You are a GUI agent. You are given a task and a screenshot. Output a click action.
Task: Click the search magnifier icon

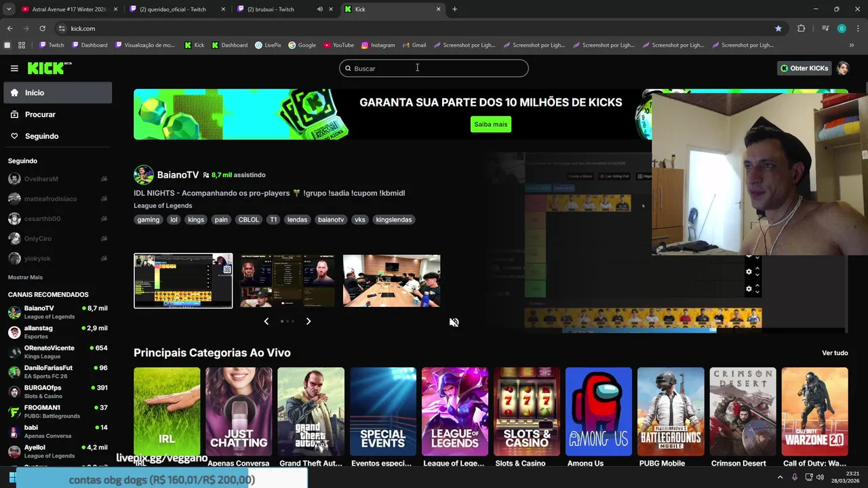coord(348,68)
